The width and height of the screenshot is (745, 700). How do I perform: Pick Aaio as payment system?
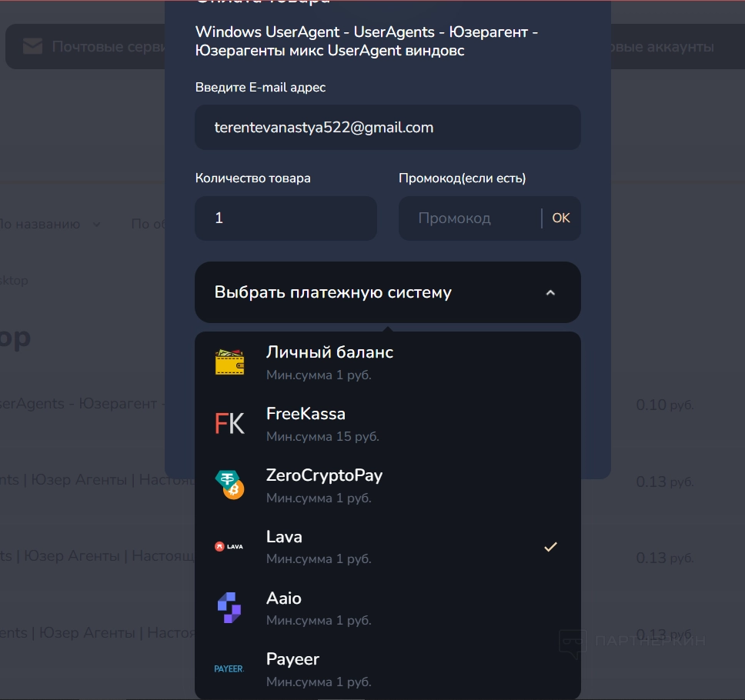[388, 608]
